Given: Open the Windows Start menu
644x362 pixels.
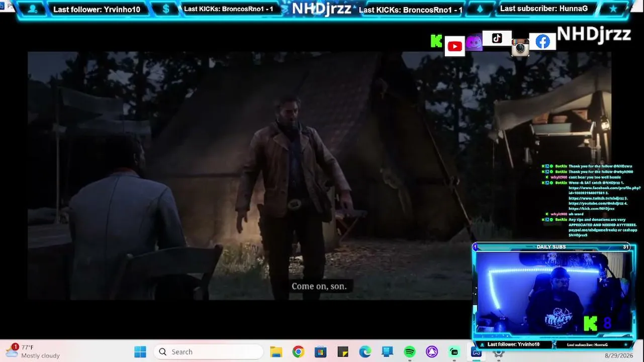Looking at the screenshot, I should 140,352.
